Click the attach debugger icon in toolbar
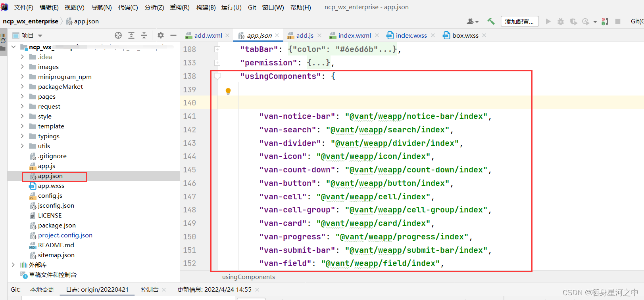 [x=605, y=21]
